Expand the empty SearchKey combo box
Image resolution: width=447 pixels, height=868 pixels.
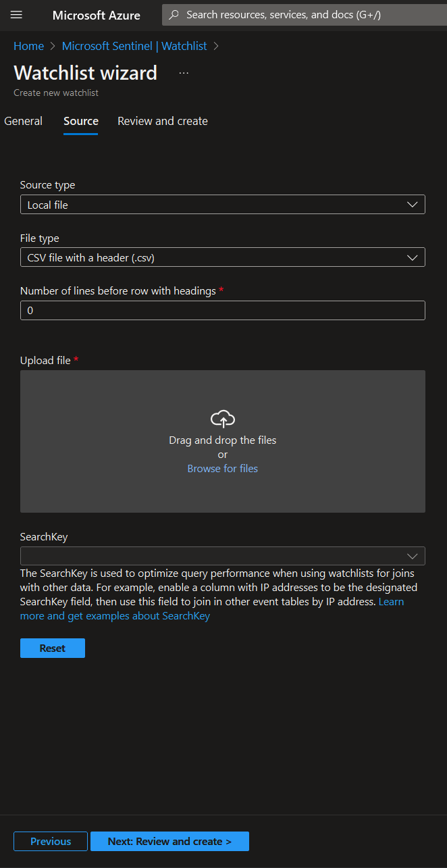coord(209,556)
